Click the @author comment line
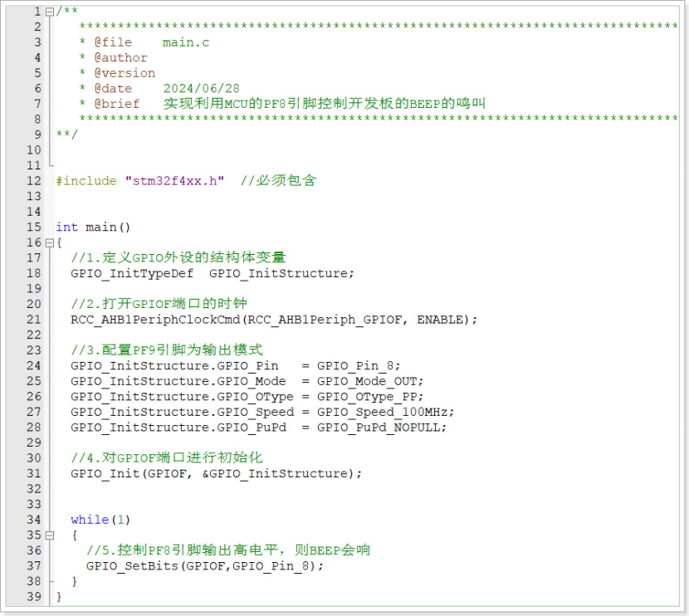The width and height of the screenshot is (689, 616). [114, 58]
